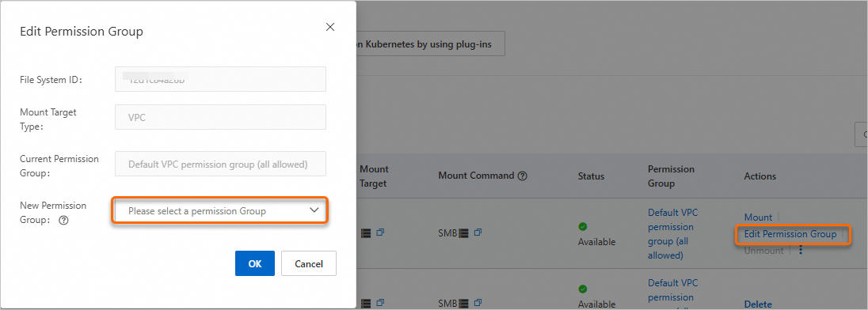
Task: Copy the second row SMB mount command
Action: pyautogui.click(x=478, y=303)
